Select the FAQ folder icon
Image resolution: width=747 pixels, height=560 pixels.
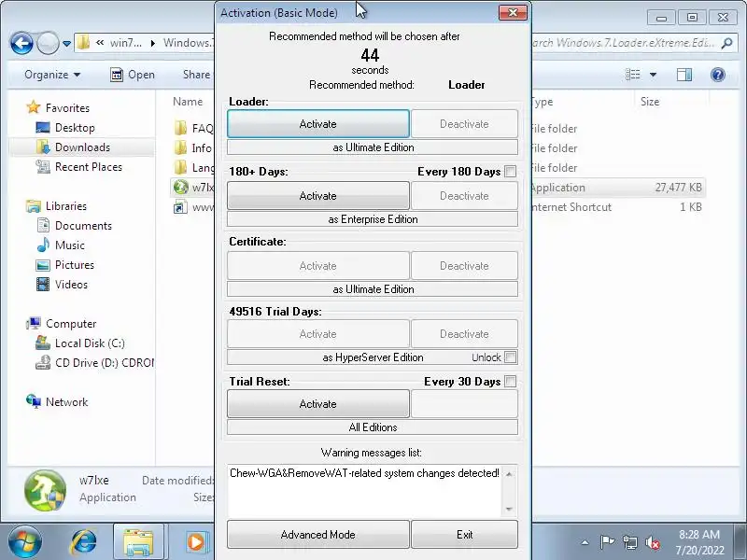pos(180,128)
